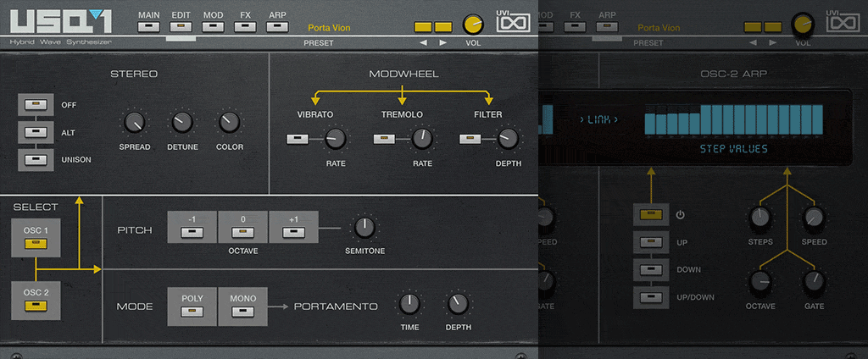Click the UVI logo in right window
868x359 pixels.
(x=843, y=21)
